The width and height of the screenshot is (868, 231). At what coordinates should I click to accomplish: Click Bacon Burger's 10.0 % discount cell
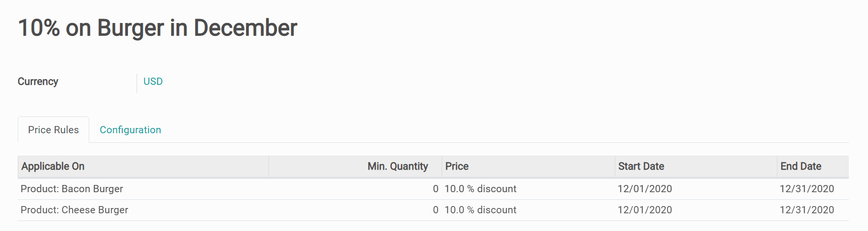(481, 189)
